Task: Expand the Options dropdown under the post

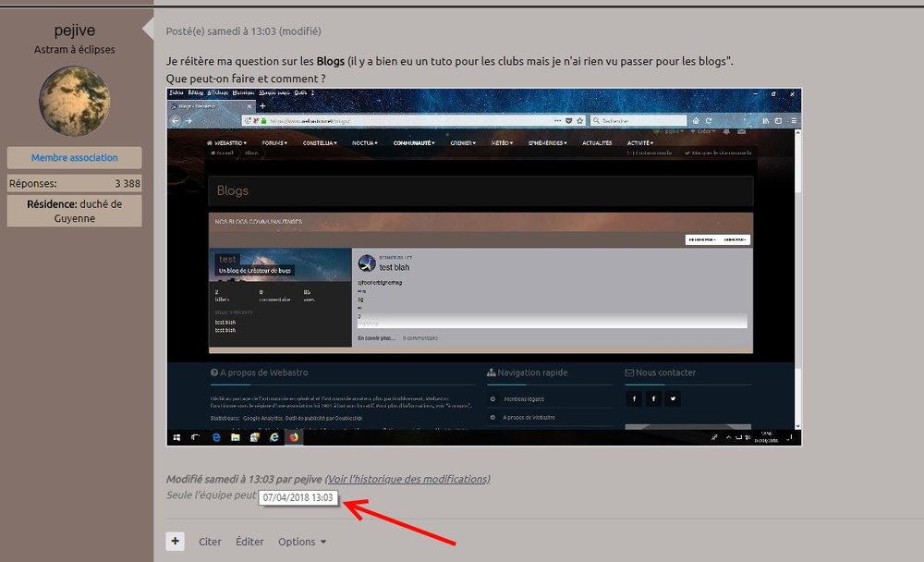Action: (x=302, y=542)
